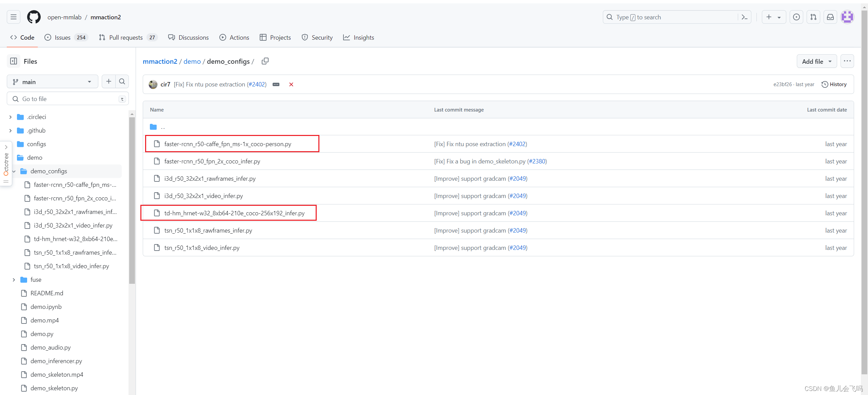Open the Add file dropdown
Screen dimensions: 868x395
[x=816, y=61]
